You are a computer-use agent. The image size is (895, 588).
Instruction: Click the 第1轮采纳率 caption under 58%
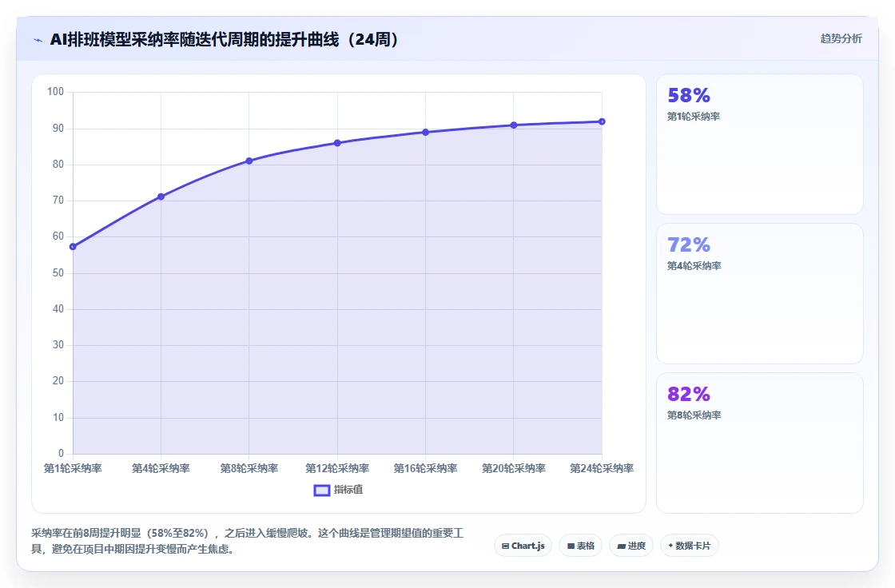[x=694, y=117]
